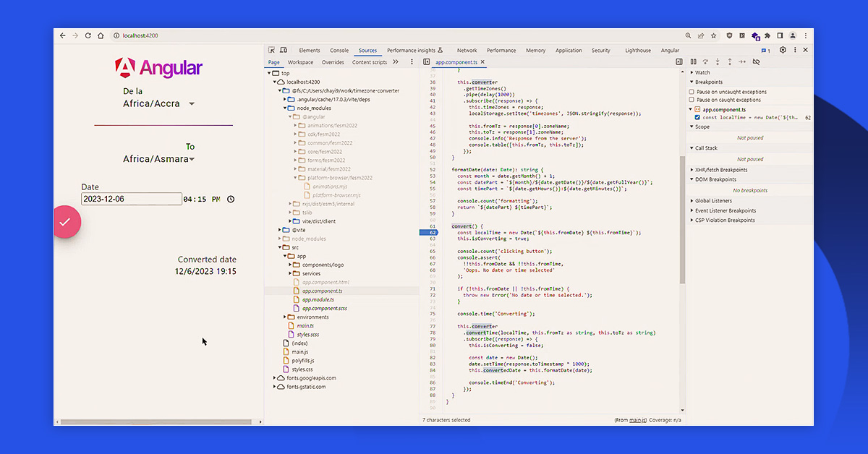868x454 pixels.
Task: Expand XHR/fetch Breakpoints section
Action: coord(720,170)
